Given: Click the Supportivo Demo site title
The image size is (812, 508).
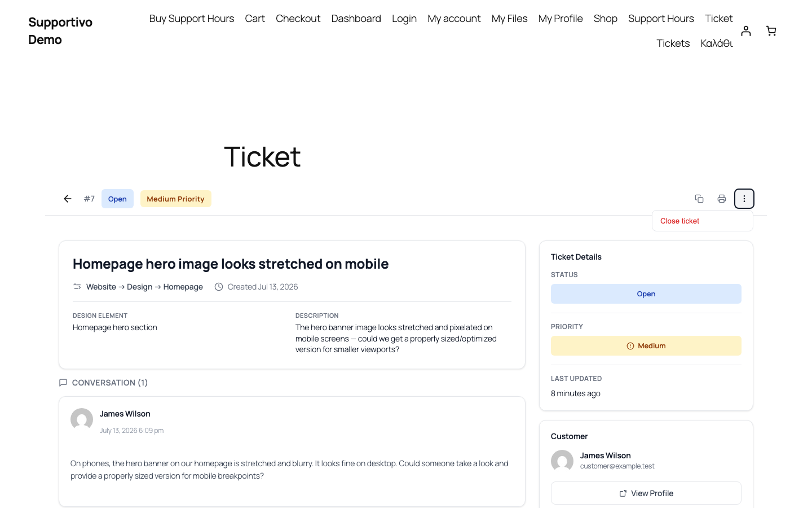Looking at the screenshot, I should click(60, 31).
